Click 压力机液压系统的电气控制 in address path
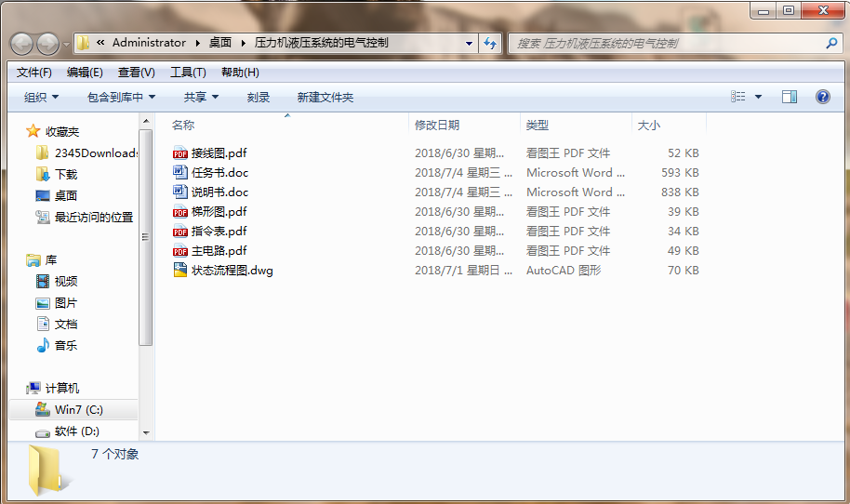 [x=322, y=42]
